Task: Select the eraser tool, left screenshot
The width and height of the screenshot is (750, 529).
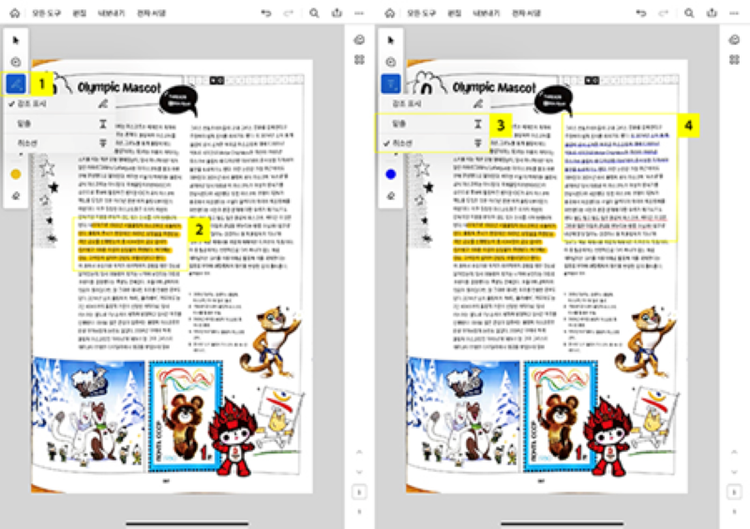Action: 16,196
